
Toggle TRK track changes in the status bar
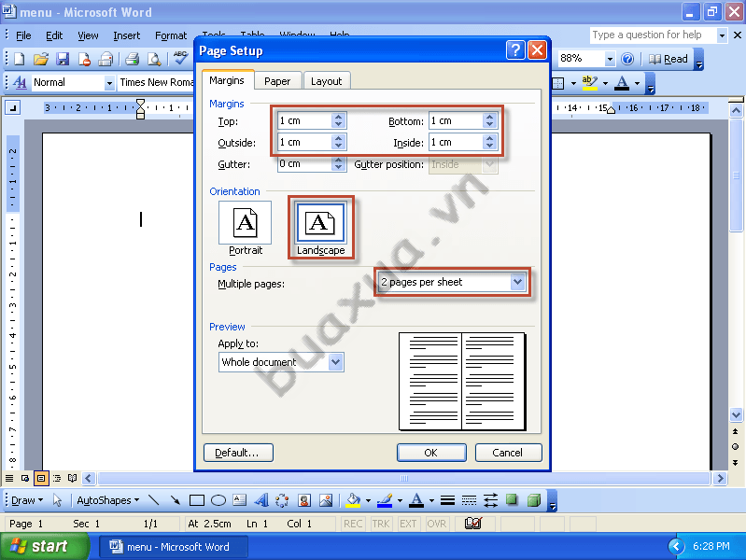pyautogui.click(x=381, y=524)
